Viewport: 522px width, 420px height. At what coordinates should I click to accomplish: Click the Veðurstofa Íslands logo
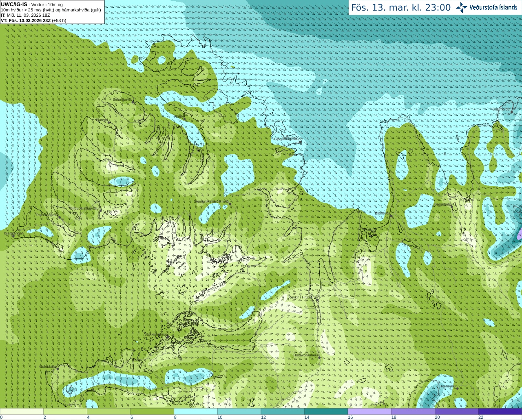[x=487, y=7]
